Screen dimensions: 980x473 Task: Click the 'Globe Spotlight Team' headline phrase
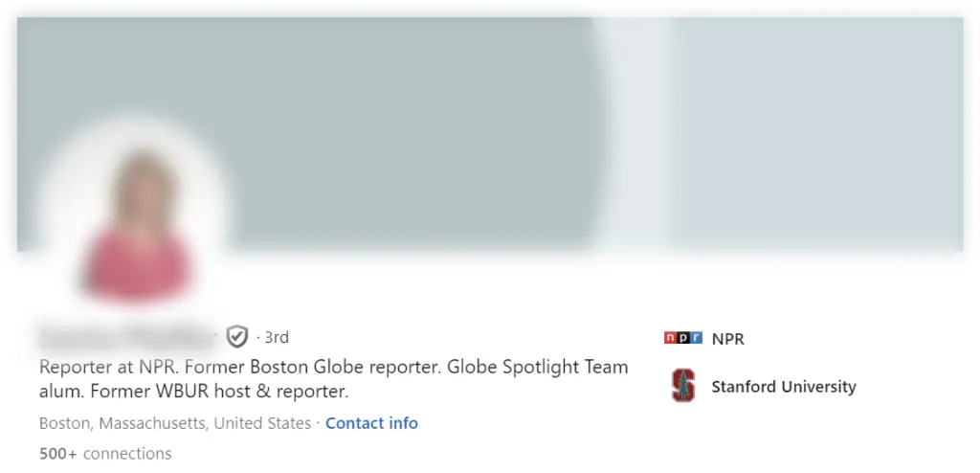click(x=538, y=367)
